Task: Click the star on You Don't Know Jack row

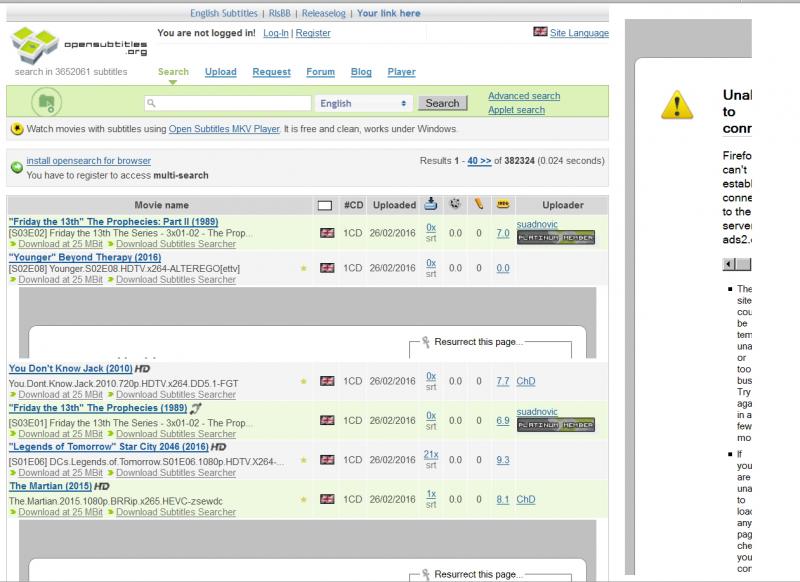Action: click(304, 381)
